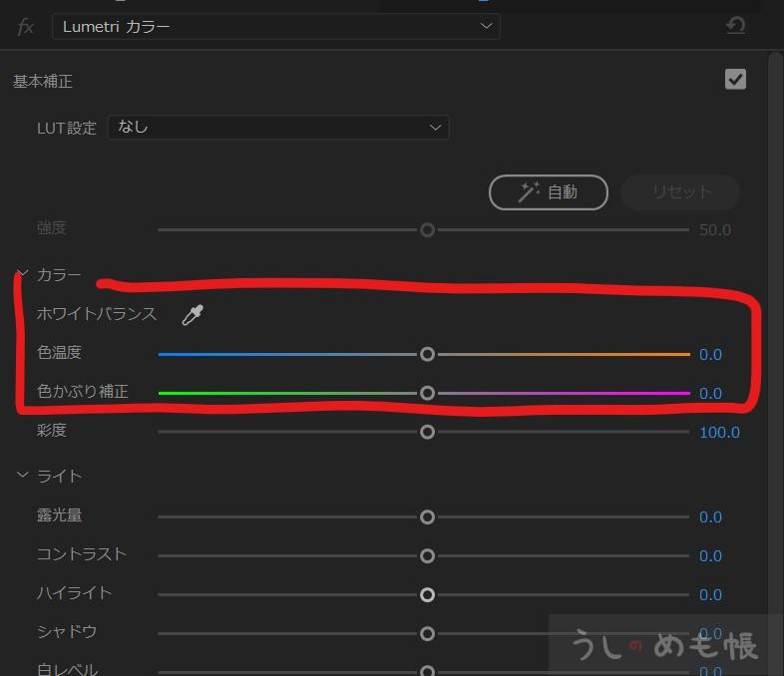Click the コントラスト value 0.0
Screen dimensions: 784x676
pos(710,556)
